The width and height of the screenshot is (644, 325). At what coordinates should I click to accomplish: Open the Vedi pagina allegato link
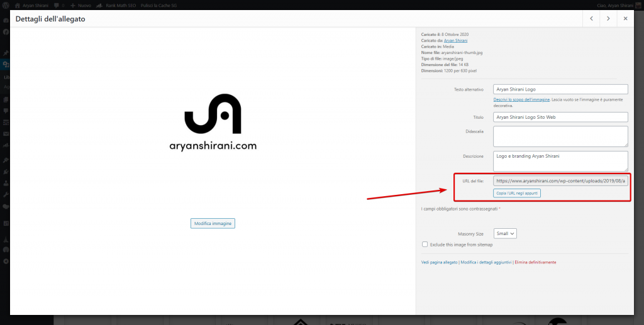click(440, 262)
